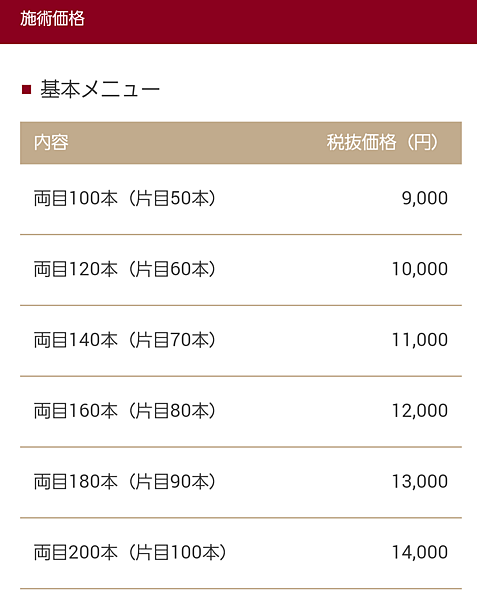The height and width of the screenshot is (600, 477).
Task: Select the 両目200本（片目100本） row
Action: pyautogui.click(x=241, y=553)
